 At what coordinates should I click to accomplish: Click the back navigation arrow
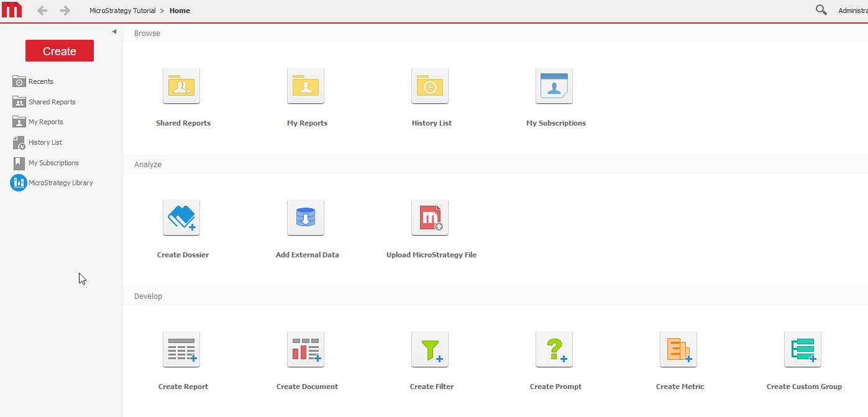[42, 11]
